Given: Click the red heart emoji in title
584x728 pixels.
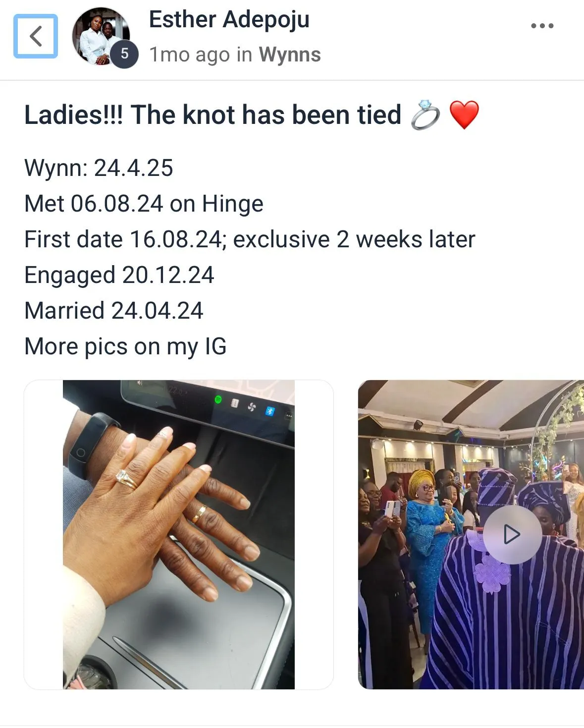Looking at the screenshot, I should (x=464, y=115).
